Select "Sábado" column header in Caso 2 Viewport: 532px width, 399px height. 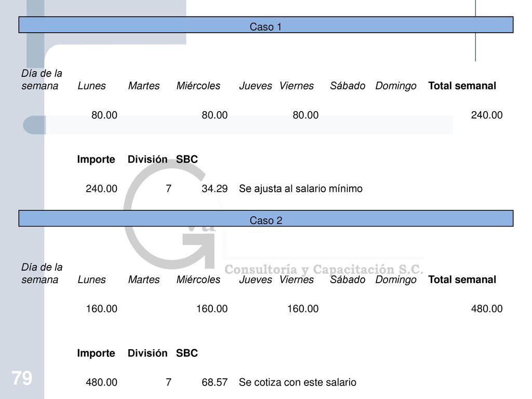(348, 280)
